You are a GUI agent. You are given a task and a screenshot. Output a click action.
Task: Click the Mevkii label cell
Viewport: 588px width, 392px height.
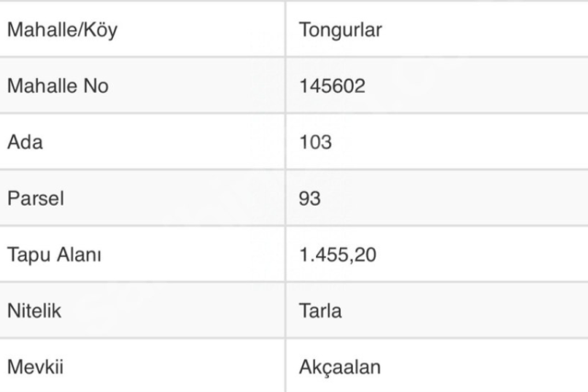pos(34,367)
